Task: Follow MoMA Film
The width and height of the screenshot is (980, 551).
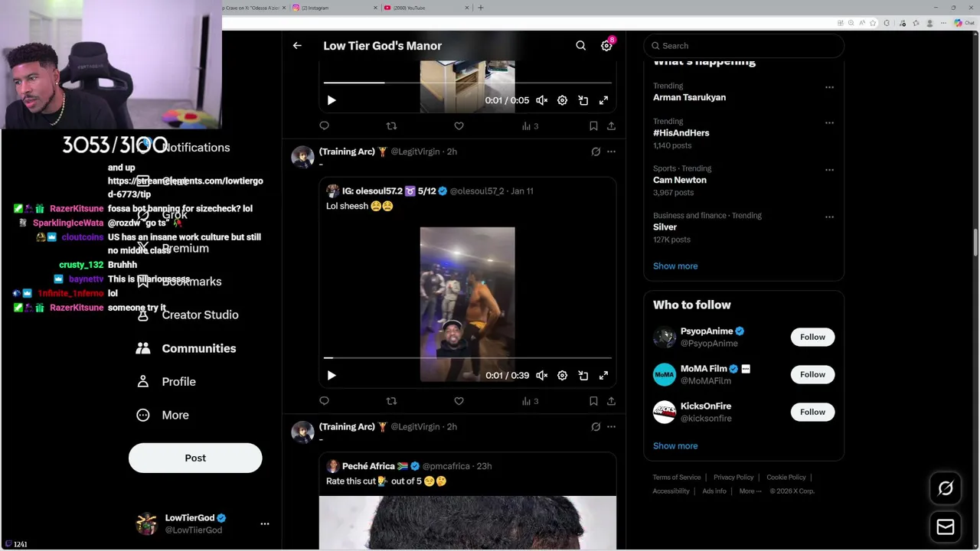Action: pos(812,375)
